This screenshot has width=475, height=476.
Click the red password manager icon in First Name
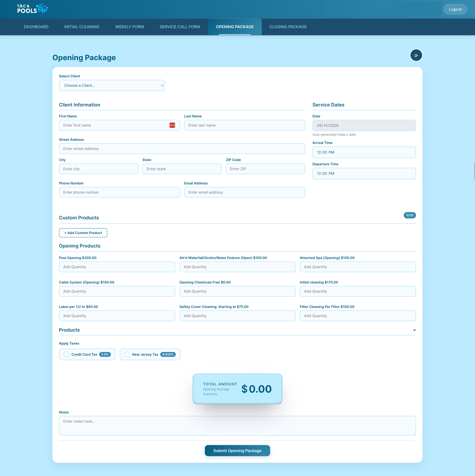[x=172, y=125]
